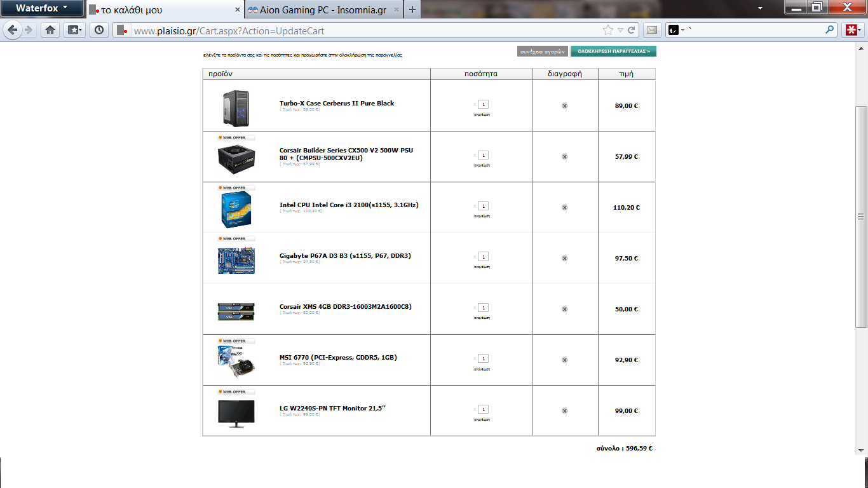Click the total 'σύνολο : 596,59 €'
Image resolution: width=868 pixels, height=488 pixels.
tap(624, 449)
